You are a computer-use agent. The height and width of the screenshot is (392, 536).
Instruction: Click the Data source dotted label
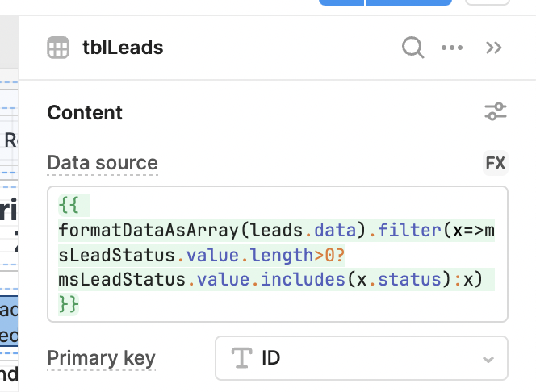click(103, 163)
